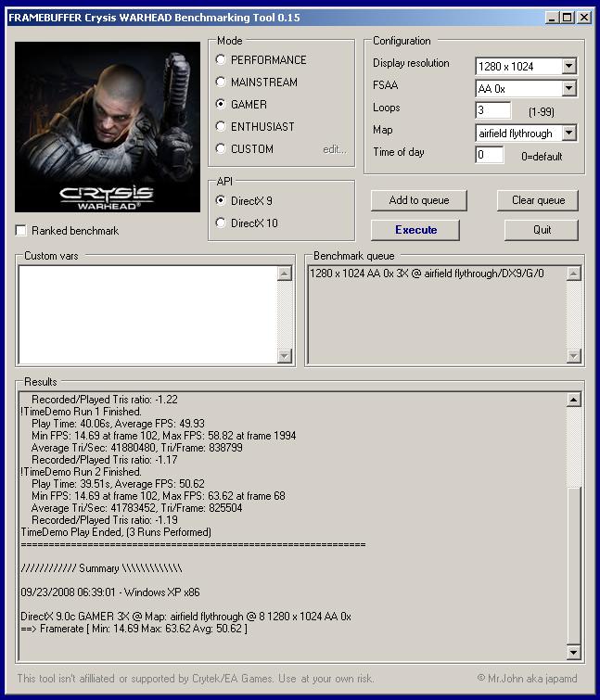Click the window title bar text

154,18
